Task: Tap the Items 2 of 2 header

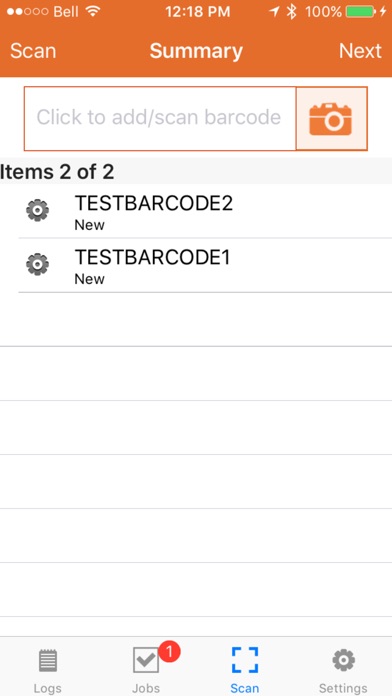Action: click(x=57, y=172)
